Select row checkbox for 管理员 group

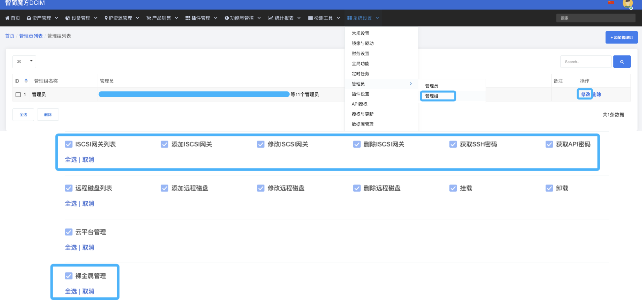click(x=18, y=95)
